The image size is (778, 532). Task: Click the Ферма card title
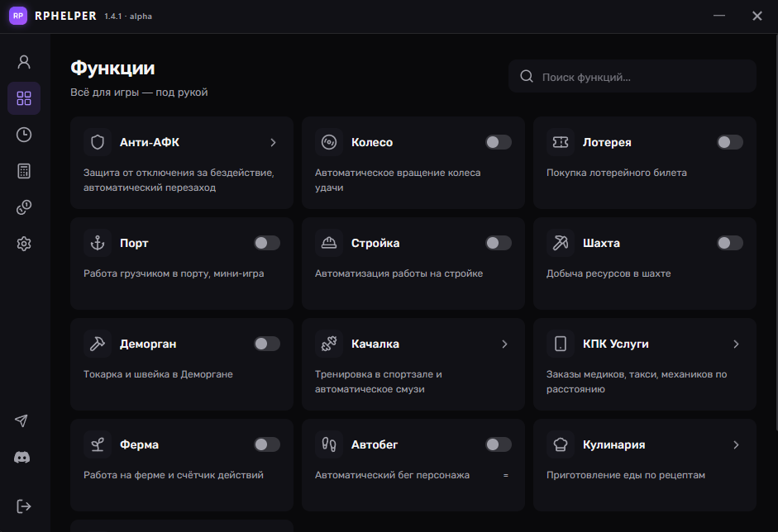(x=140, y=444)
